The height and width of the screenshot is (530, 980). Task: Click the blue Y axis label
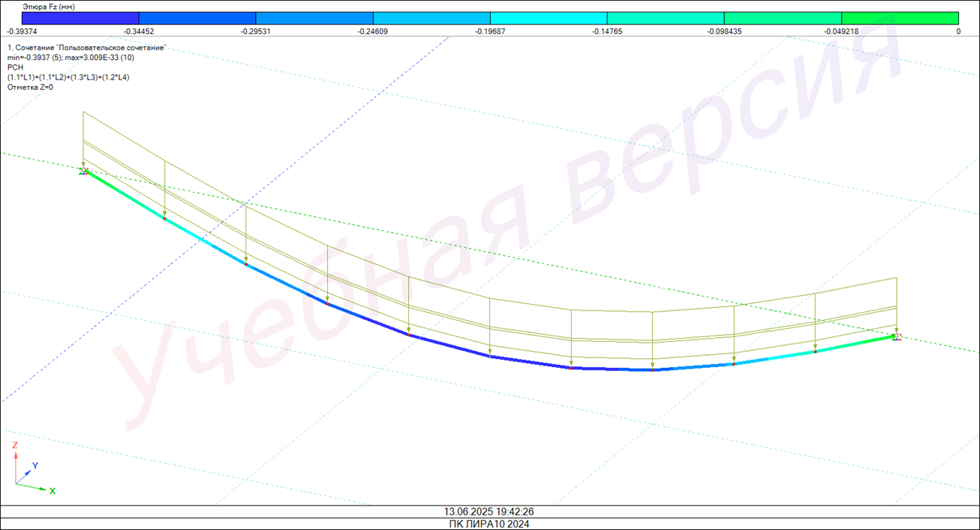[35, 466]
